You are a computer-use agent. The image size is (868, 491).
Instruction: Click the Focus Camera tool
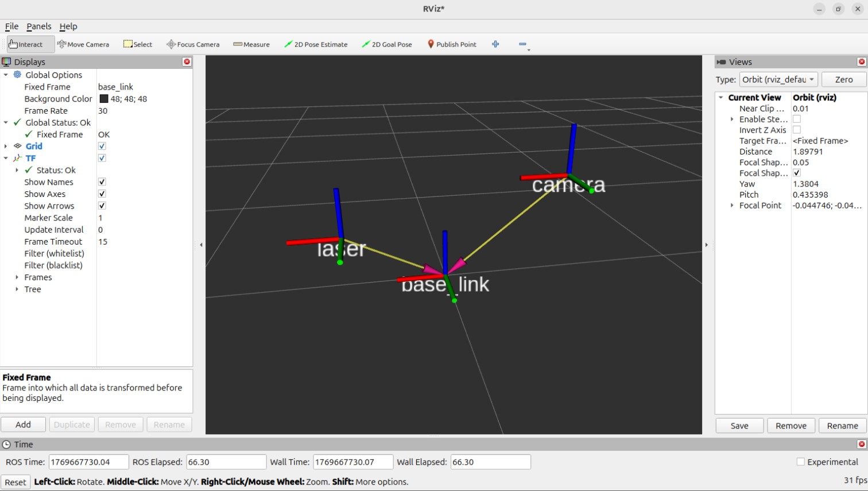click(193, 44)
